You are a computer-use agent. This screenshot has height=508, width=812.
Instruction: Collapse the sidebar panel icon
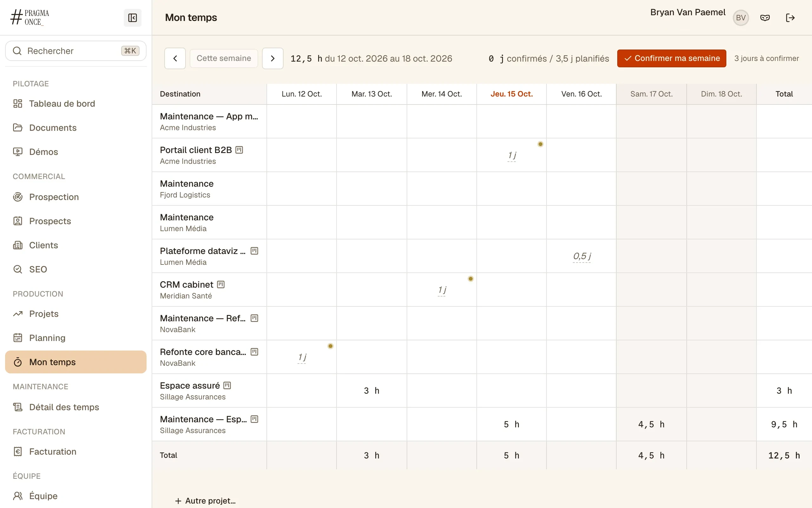coord(133,18)
